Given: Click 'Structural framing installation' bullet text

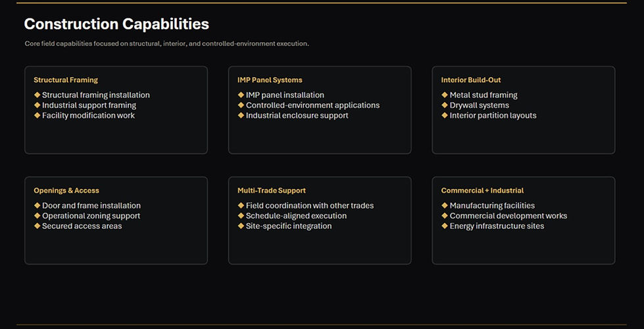Looking at the screenshot, I should coord(95,95).
